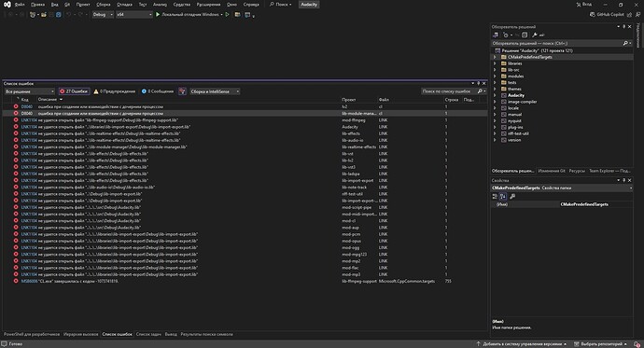Open Solution Explorer properties wrench icon
Screen dimensions: 644x348
[535, 35]
